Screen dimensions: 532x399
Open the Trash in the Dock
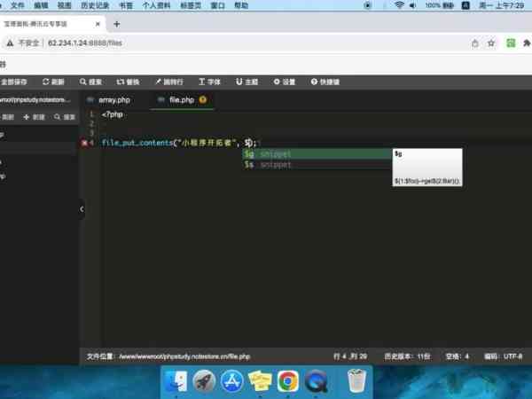(x=356, y=381)
